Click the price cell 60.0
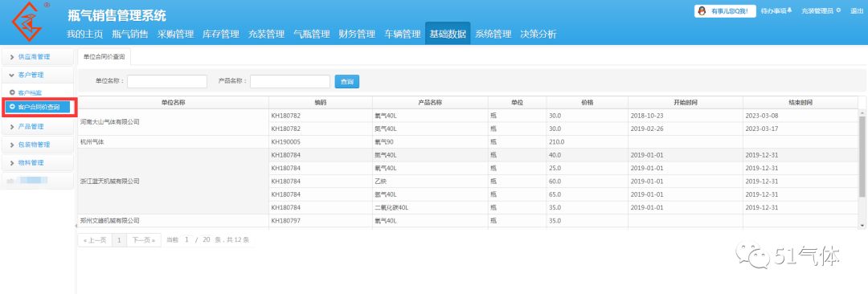Screen dimensions: 868x294 tap(588, 181)
